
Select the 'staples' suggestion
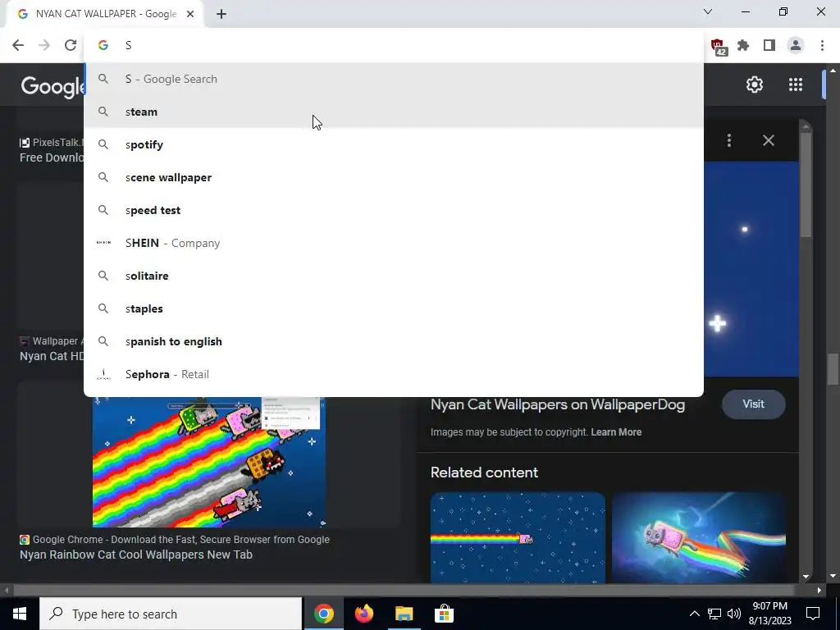(x=394, y=308)
